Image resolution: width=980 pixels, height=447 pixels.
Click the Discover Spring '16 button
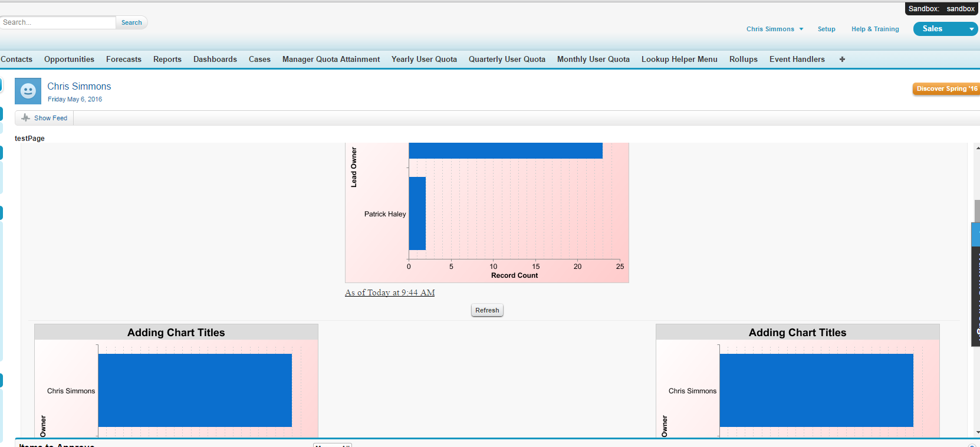click(945, 88)
